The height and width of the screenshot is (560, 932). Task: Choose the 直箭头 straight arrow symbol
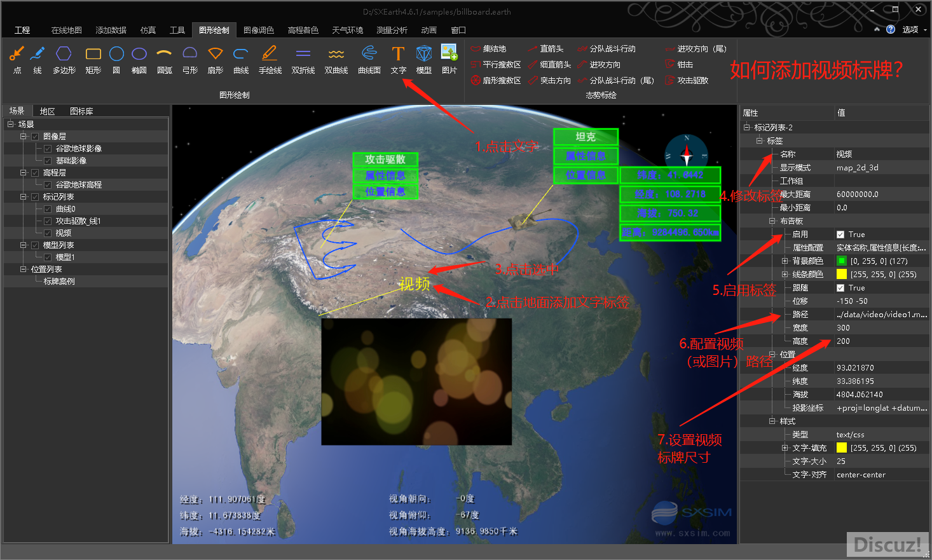click(x=545, y=49)
